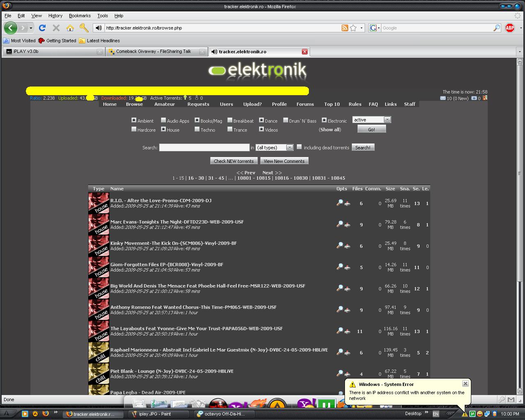View details magnifier for Kinky Movement torrent
Viewport: 525px width, 420px height.
coord(340,245)
